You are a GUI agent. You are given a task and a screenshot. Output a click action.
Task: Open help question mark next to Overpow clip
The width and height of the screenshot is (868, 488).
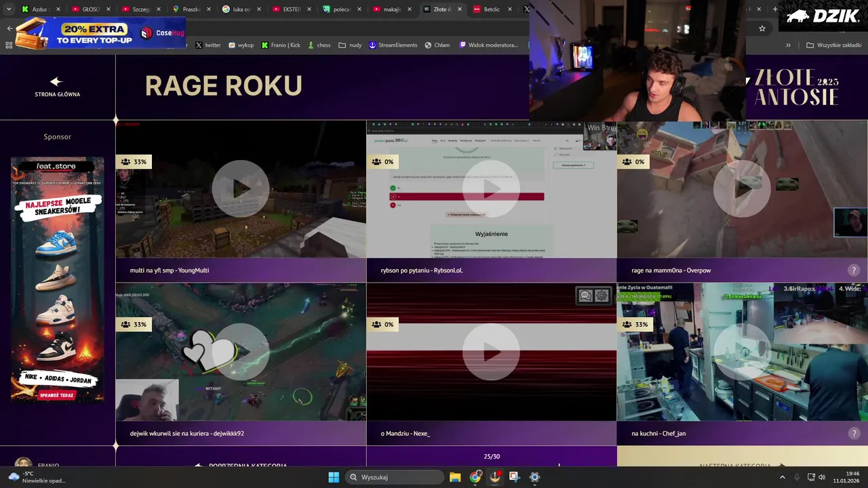coord(854,270)
